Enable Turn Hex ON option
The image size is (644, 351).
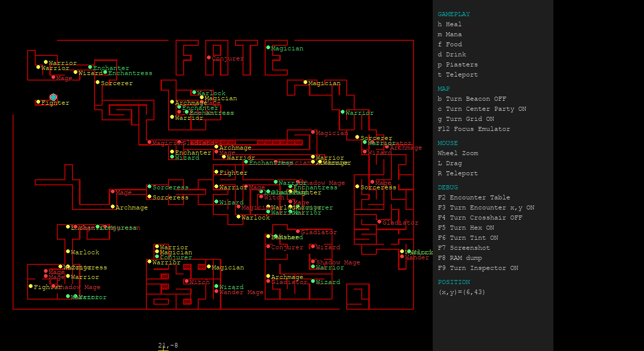[x=465, y=228]
